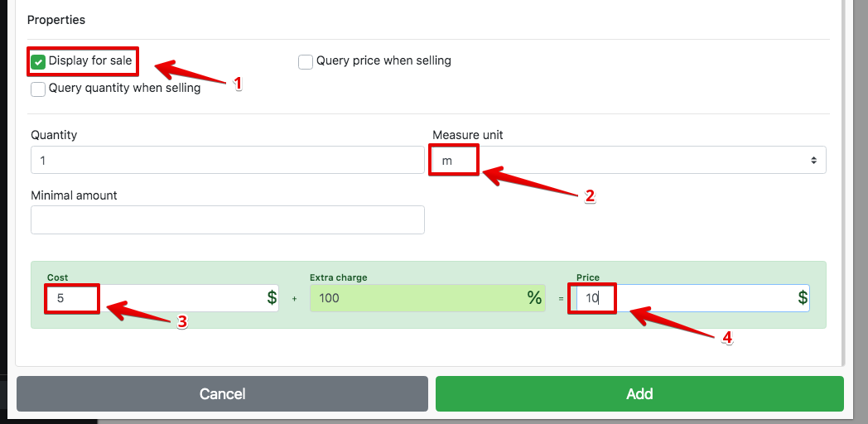Click the Quantity input field

tap(227, 160)
